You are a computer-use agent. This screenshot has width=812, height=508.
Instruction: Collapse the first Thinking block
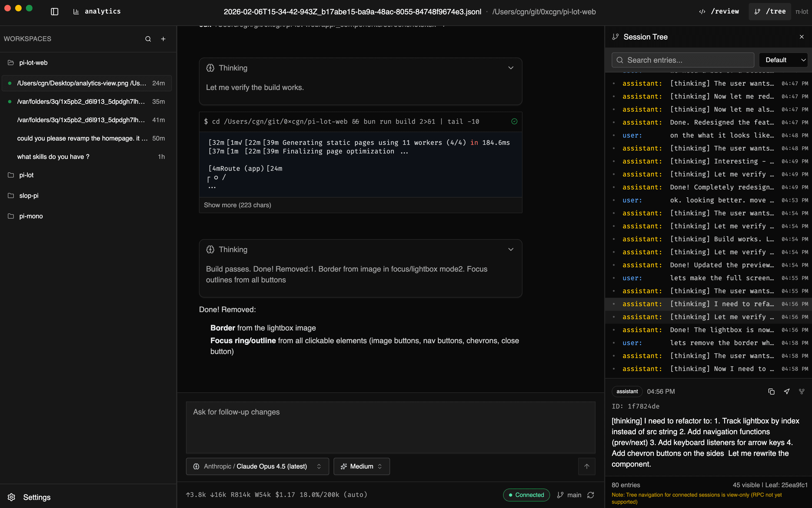tap(511, 68)
